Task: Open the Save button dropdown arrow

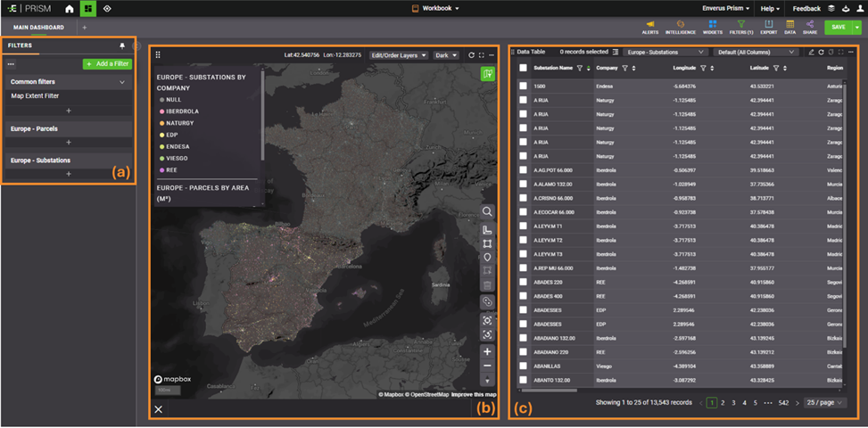Action: [858, 27]
